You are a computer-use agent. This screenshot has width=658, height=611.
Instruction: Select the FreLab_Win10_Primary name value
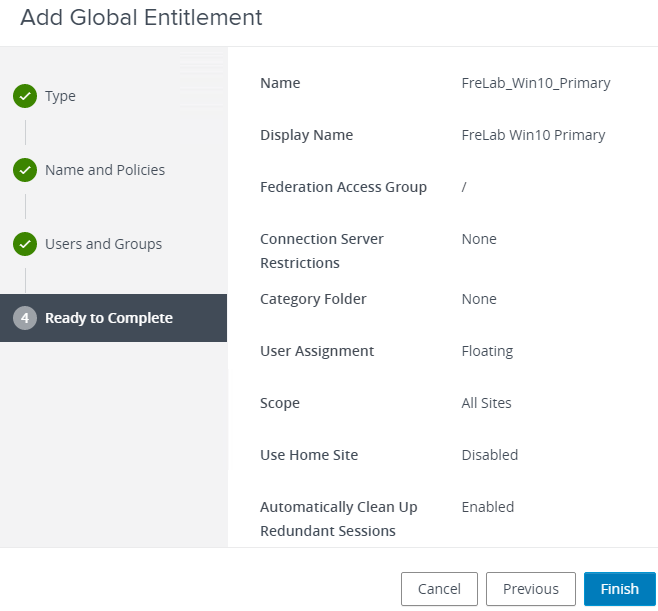point(536,83)
